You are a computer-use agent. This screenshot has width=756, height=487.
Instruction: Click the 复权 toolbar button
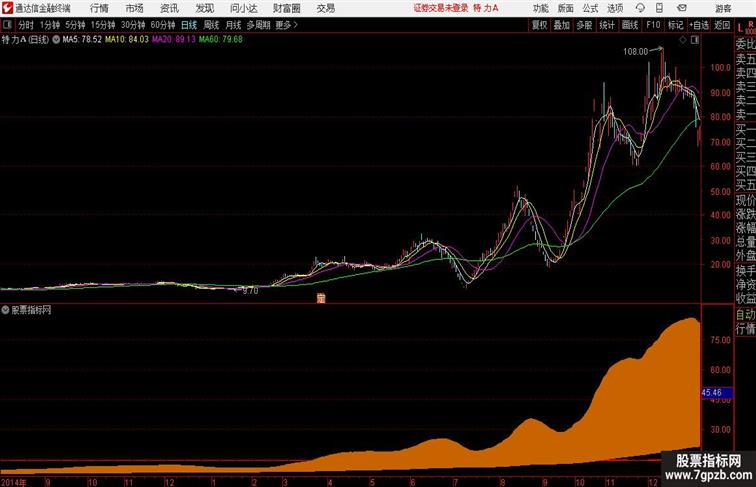tap(539, 25)
